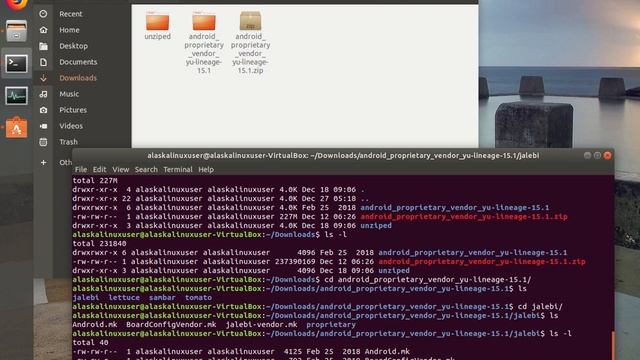Open the Terminal menu in menubar

(178, 169)
